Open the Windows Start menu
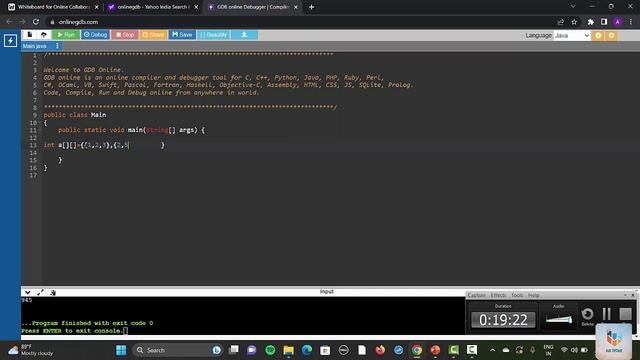This screenshot has height=360, width=640. 121,350
